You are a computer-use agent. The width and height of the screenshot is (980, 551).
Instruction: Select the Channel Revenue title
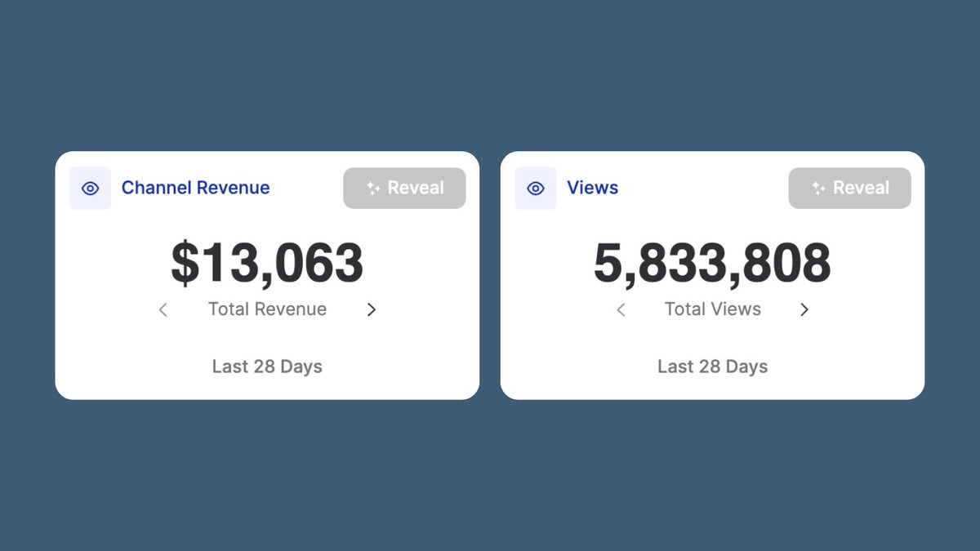click(195, 188)
